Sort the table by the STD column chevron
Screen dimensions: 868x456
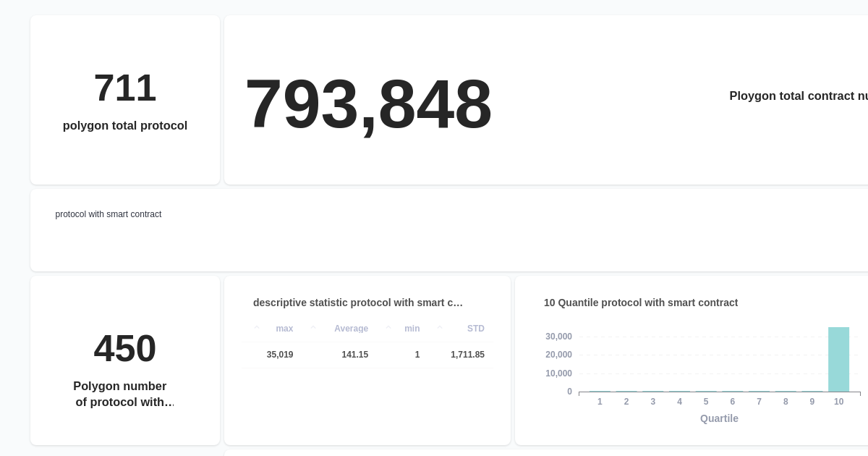point(439,327)
